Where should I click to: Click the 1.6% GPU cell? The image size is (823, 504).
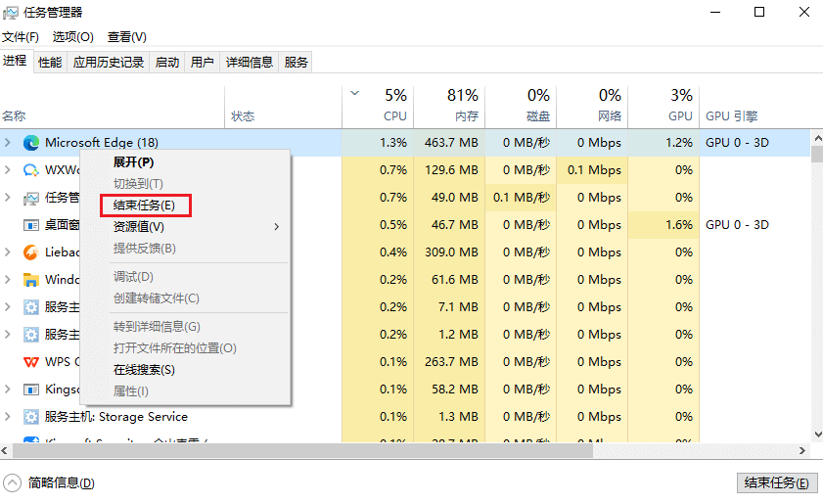663,225
